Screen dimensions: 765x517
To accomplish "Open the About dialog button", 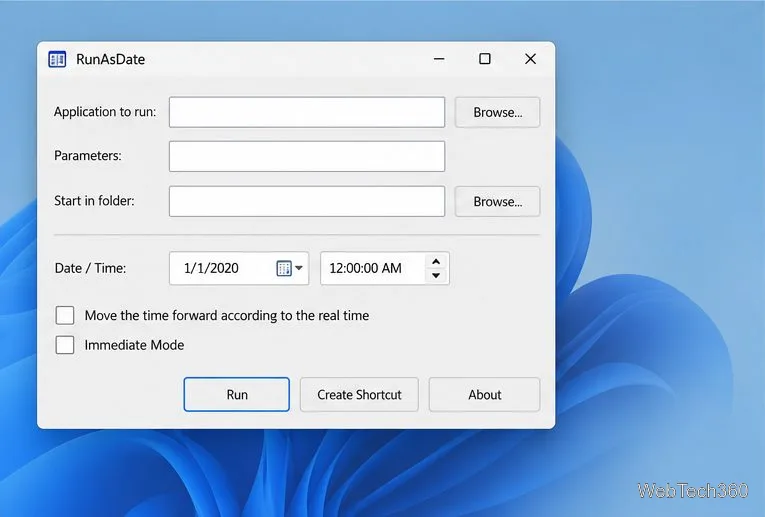I will tap(484, 394).
